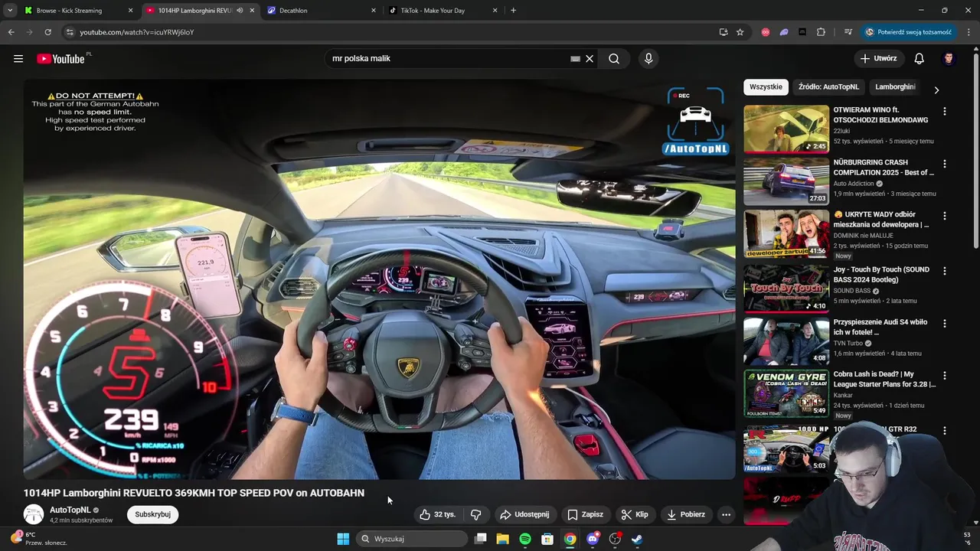
Task: Open Task View in the taskbar
Action: coord(480,539)
